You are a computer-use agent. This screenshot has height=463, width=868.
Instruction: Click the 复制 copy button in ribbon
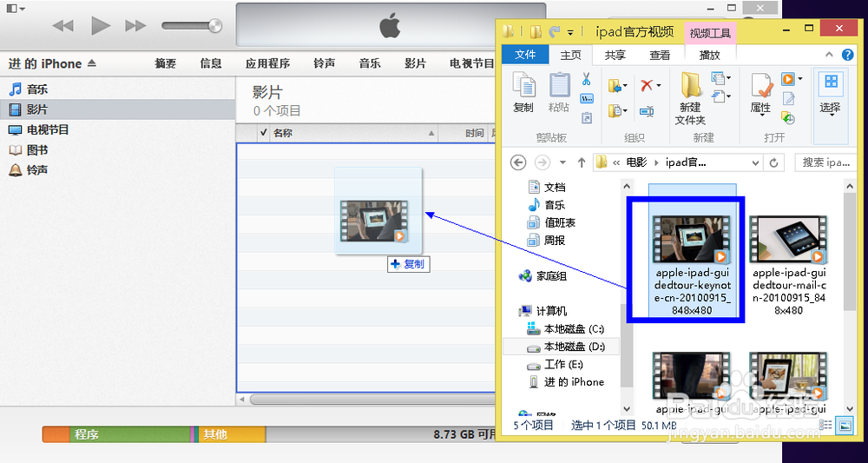[x=523, y=92]
